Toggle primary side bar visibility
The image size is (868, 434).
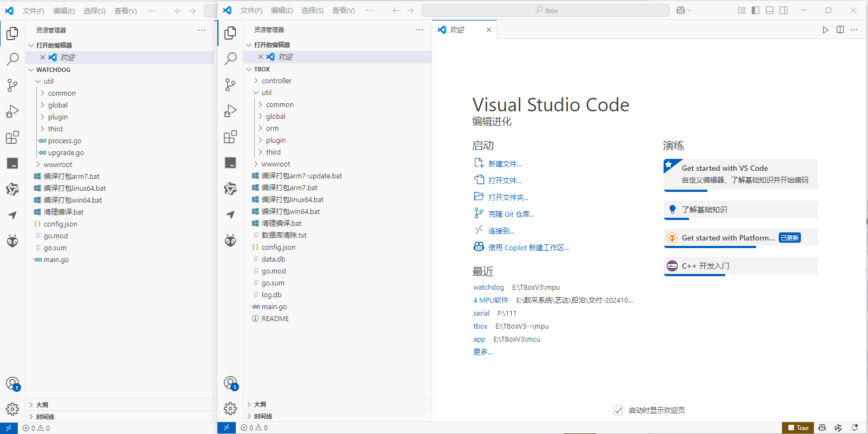(x=756, y=10)
